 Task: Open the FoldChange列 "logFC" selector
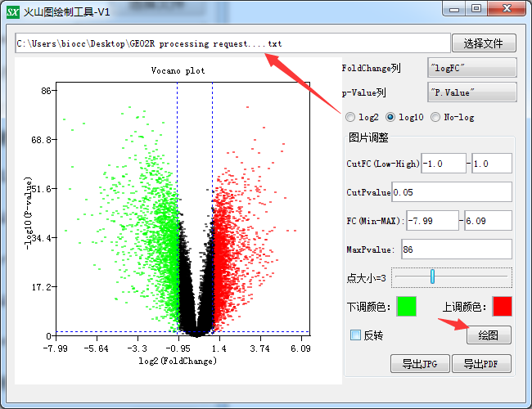pyautogui.click(x=471, y=69)
